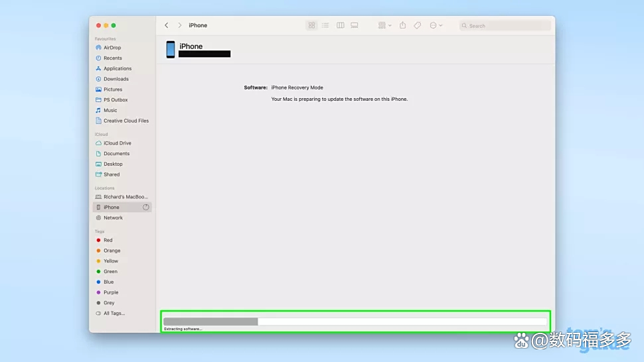Click the Edit Tags icon

[x=418, y=25]
